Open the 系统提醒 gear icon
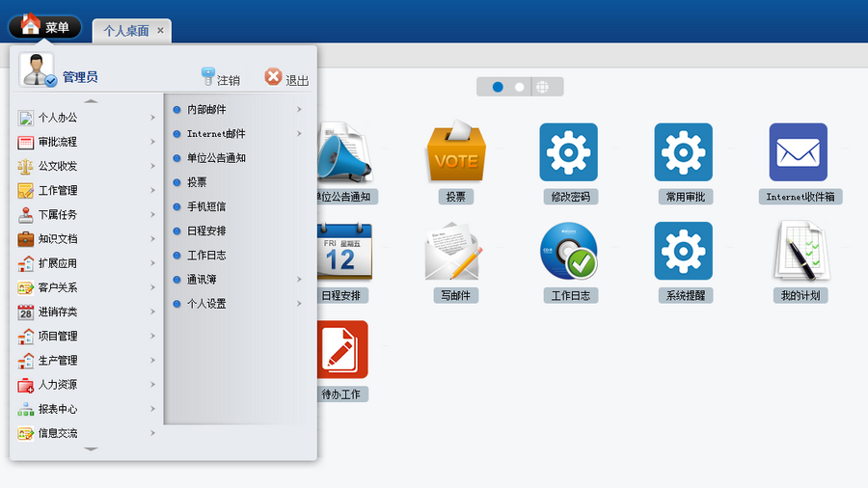The width and height of the screenshot is (868, 488). coord(683,251)
